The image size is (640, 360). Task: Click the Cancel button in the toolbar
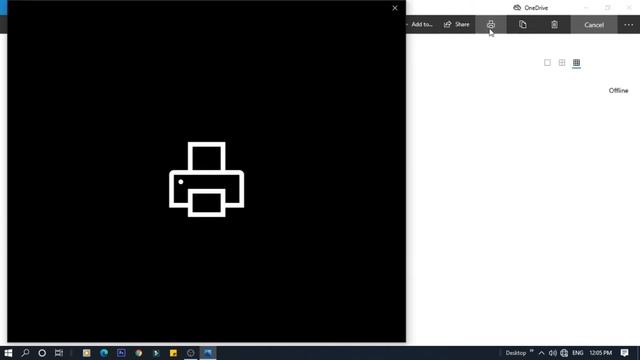pos(594,25)
